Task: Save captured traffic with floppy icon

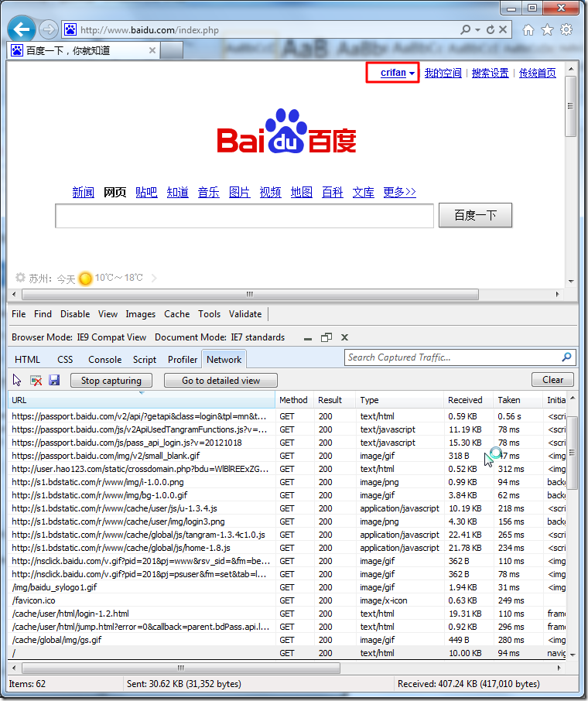Action: click(x=54, y=380)
